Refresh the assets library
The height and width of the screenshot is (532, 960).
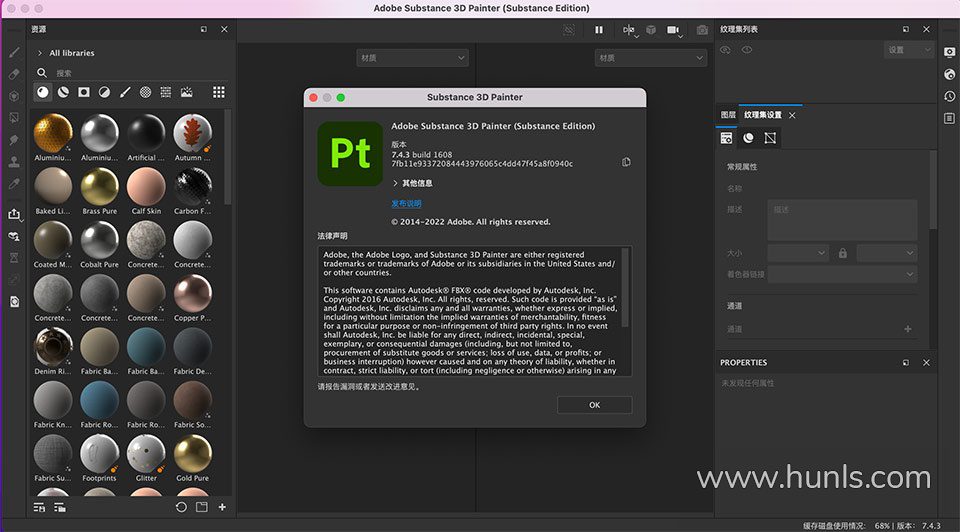click(181, 507)
